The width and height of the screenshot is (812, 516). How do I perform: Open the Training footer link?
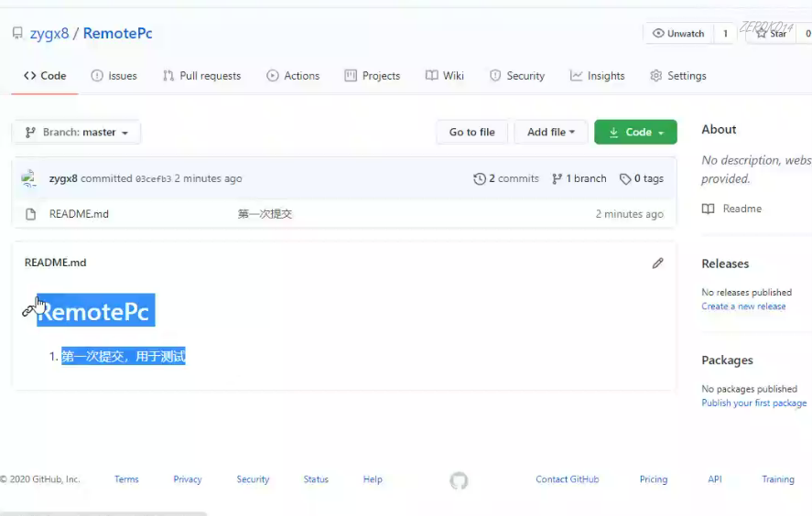[x=778, y=479]
